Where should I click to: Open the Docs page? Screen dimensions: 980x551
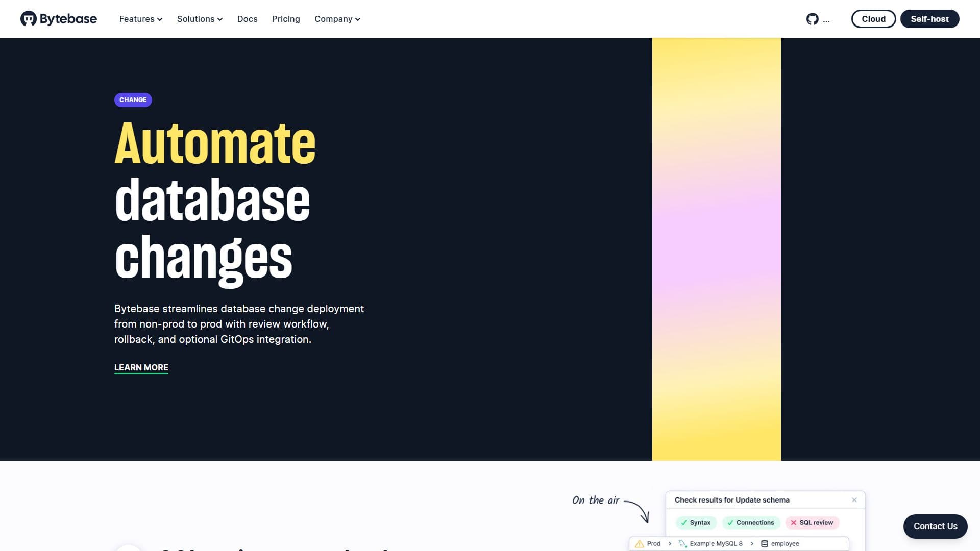248,19
